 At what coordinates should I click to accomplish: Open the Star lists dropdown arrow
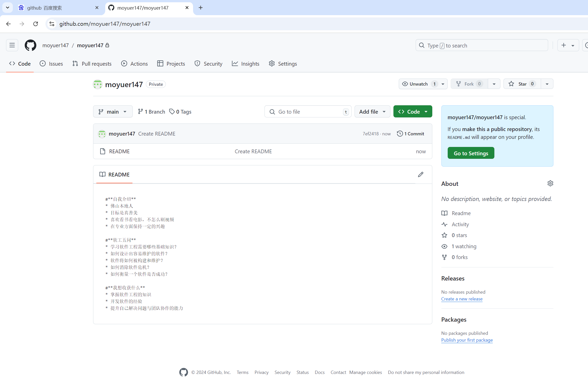click(x=547, y=84)
